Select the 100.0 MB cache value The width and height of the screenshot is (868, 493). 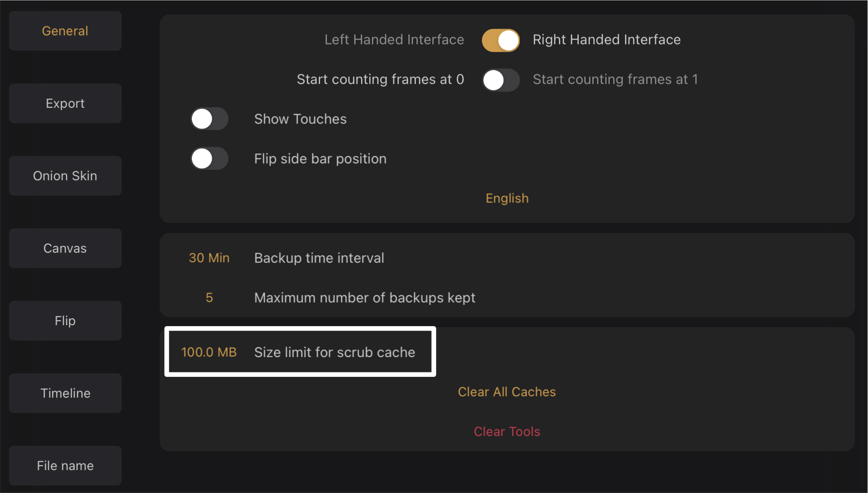point(209,352)
